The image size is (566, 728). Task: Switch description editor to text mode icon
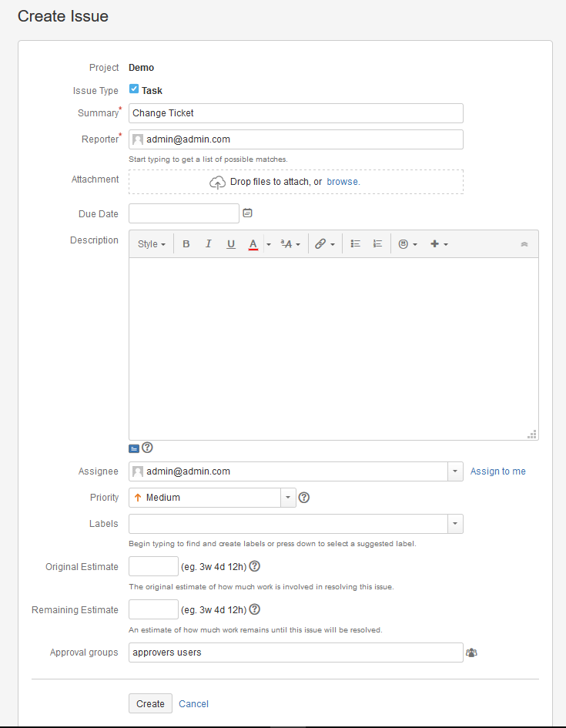134,448
